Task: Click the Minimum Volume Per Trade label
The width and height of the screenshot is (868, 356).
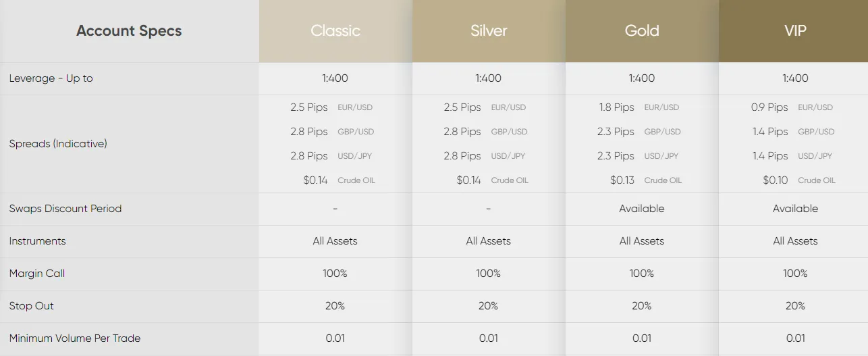Action: (x=75, y=338)
